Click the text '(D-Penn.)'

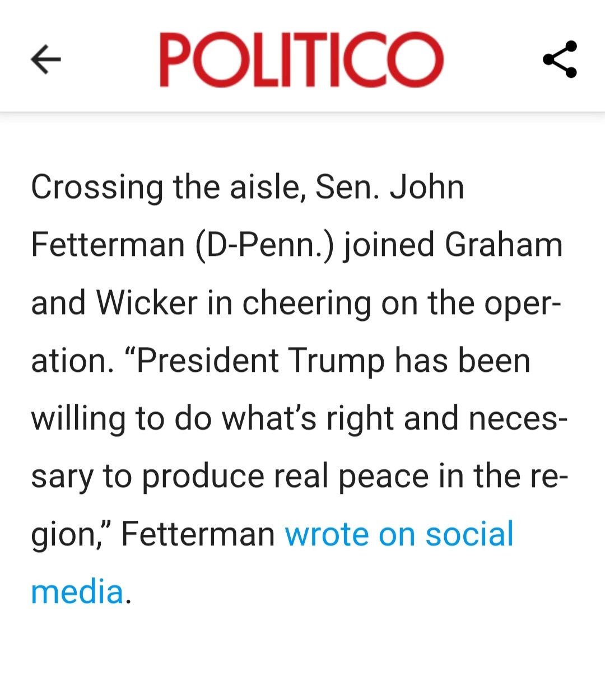(264, 245)
